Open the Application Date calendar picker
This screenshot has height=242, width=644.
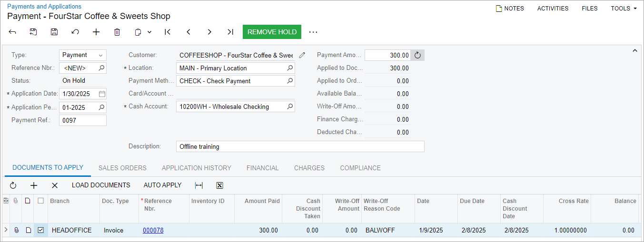102,94
